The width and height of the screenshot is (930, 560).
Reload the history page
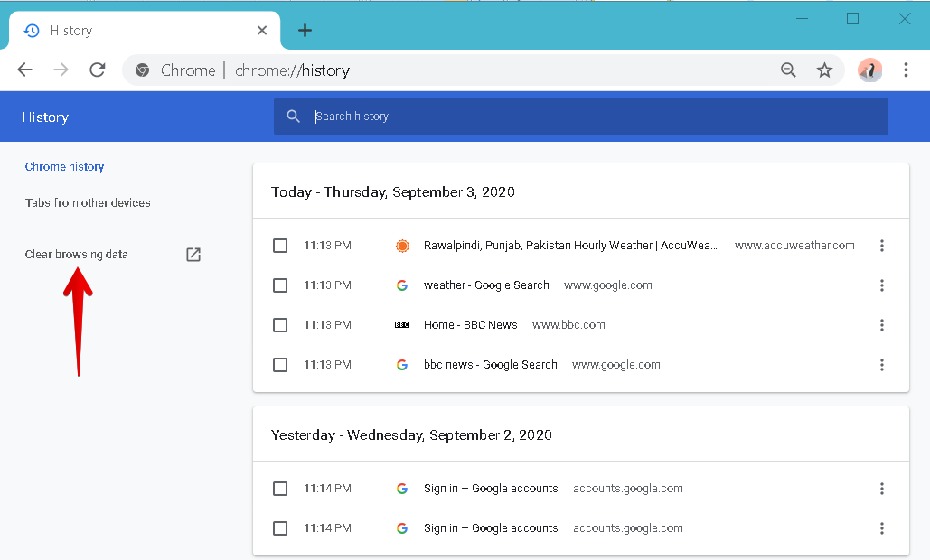coord(98,70)
